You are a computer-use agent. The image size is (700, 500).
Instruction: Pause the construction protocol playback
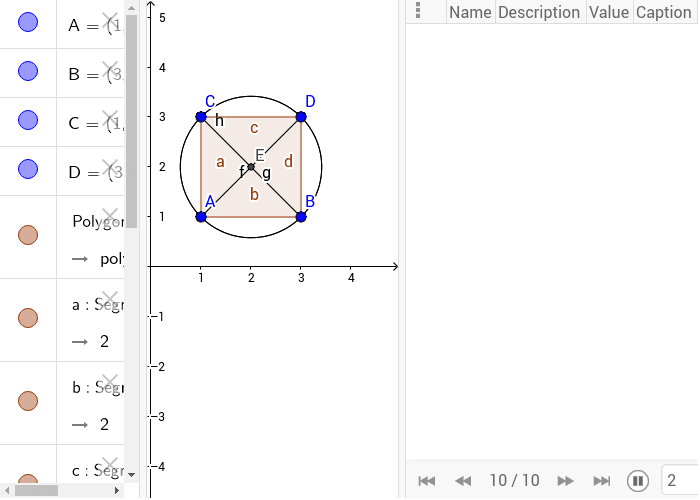click(x=638, y=481)
